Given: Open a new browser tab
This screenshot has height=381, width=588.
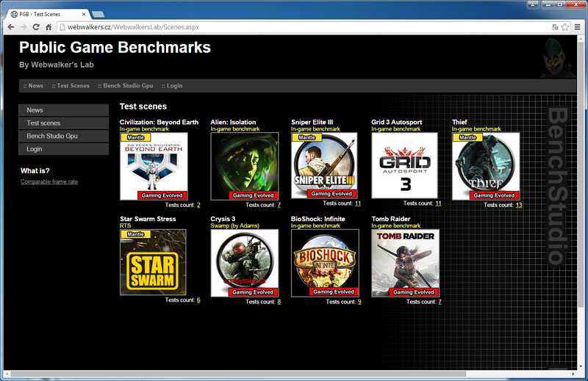Looking at the screenshot, I should point(98,14).
